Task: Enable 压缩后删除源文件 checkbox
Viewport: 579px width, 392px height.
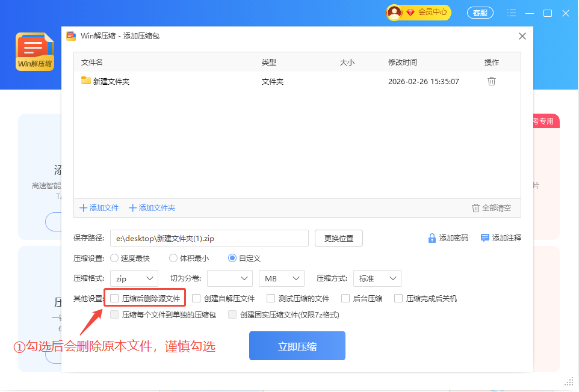Action: [114, 298]
